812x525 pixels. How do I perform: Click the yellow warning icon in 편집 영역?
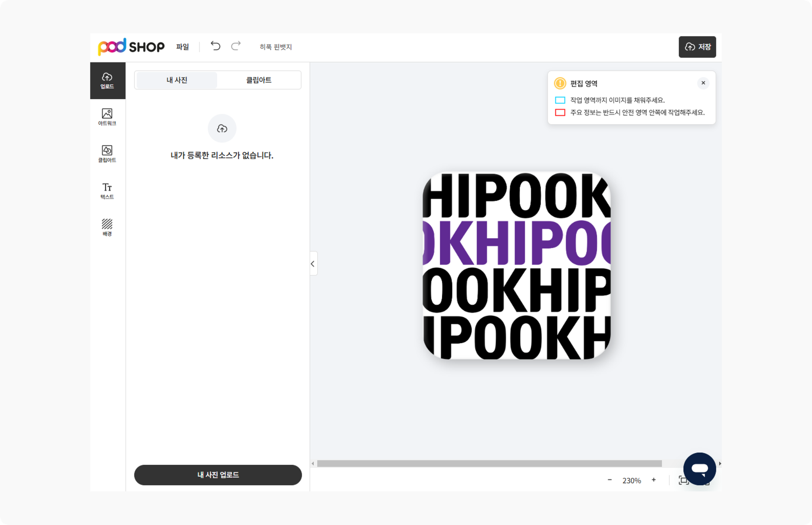pos(560,83)
